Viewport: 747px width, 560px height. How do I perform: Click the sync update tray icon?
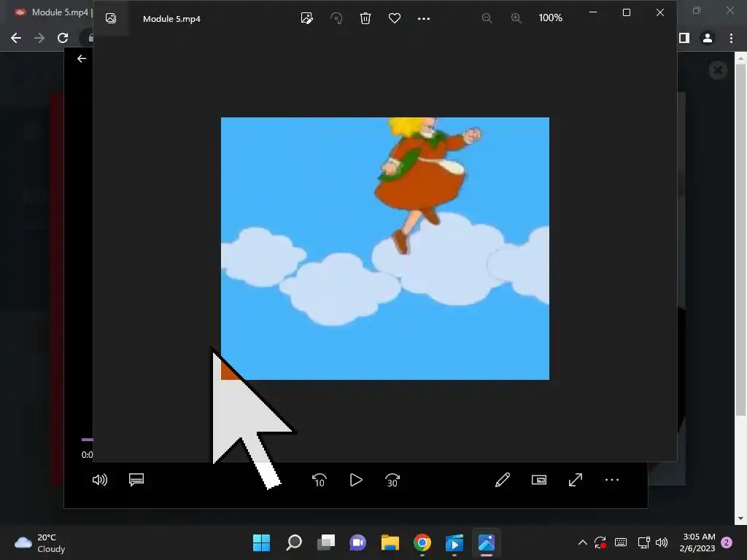(600, 542)
